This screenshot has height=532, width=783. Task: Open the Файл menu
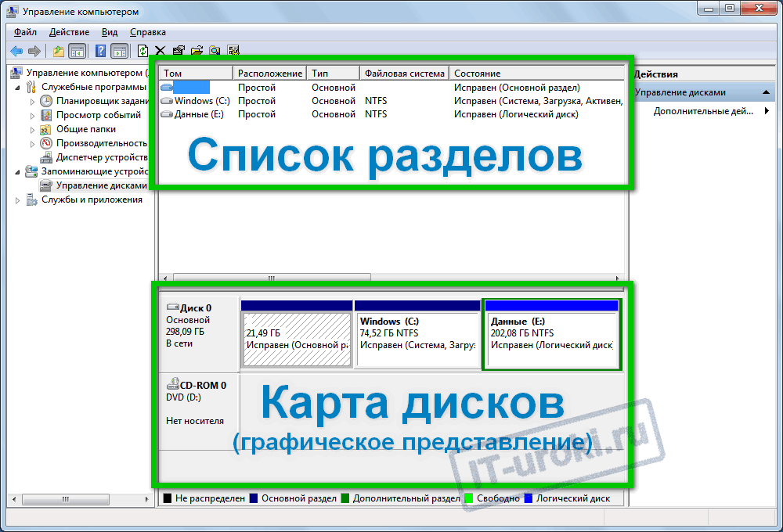click(25, 32)
